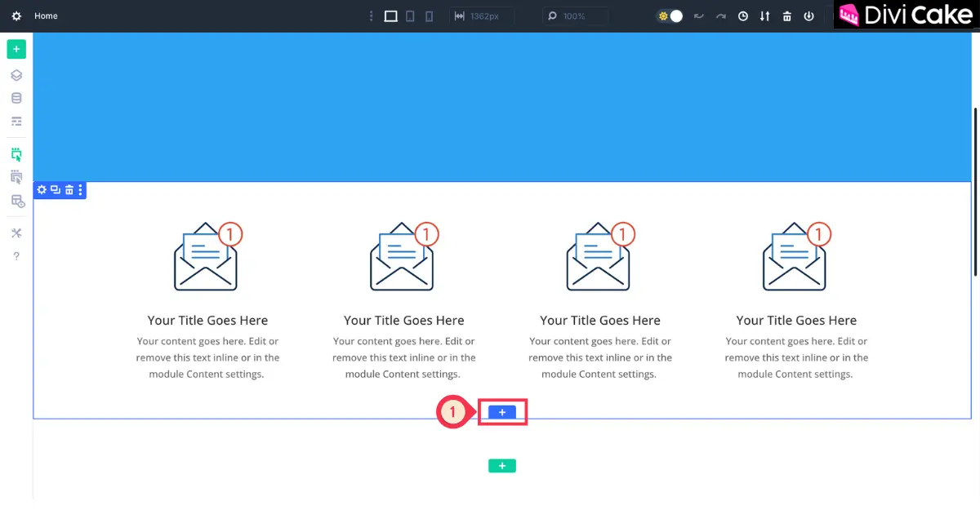Click the second blurb envelope icon
The height and width of the screenshot is (514, 980).
click(404, 256)
